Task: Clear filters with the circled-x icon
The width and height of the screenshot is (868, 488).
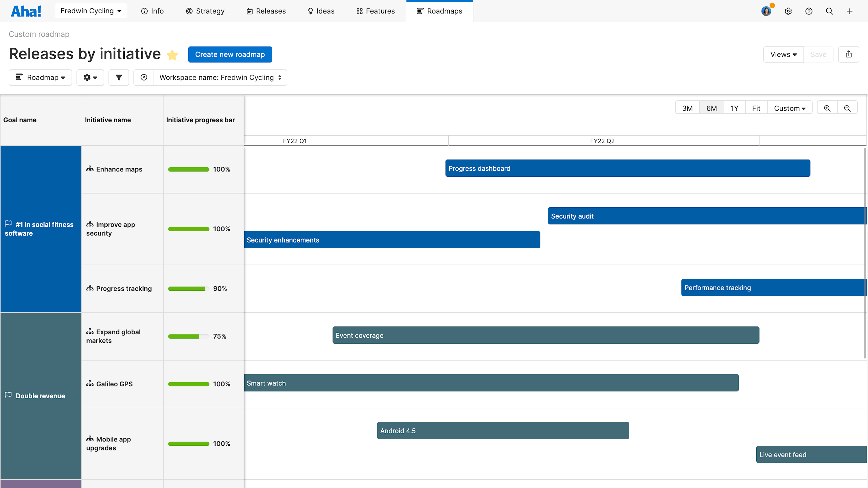Action: coord(144,77)
